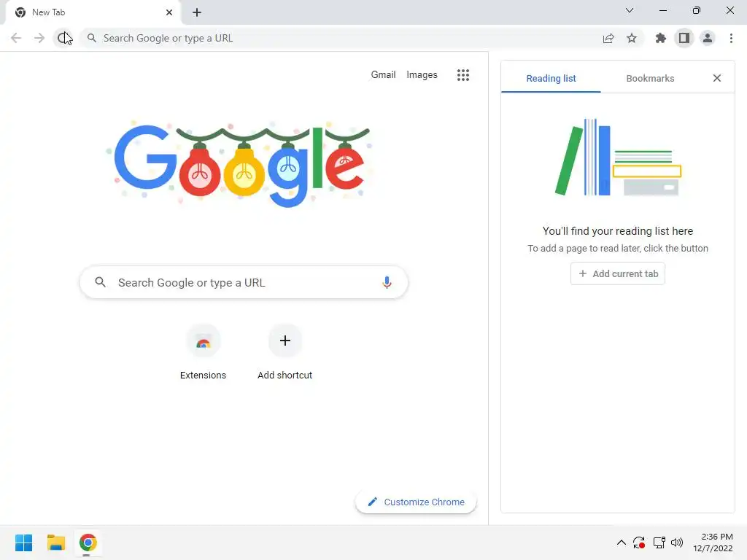Click the Add current tab button
747x560 pixels.
click(x=617, y=274)
